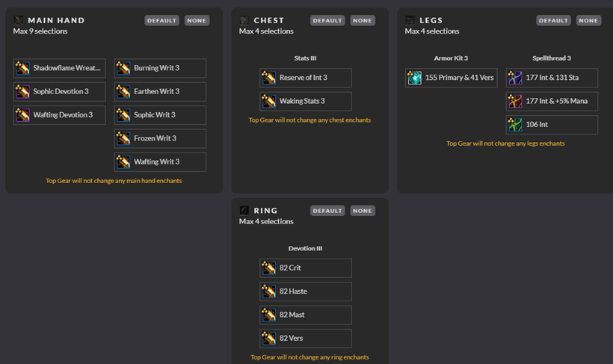Click the Legs slot icon

[x=410, y=20]
